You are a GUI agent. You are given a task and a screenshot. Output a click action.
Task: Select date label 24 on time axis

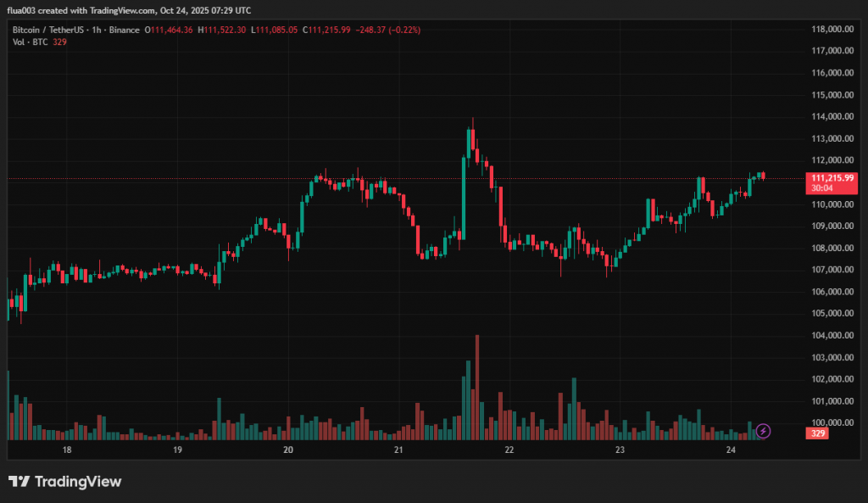731,450
